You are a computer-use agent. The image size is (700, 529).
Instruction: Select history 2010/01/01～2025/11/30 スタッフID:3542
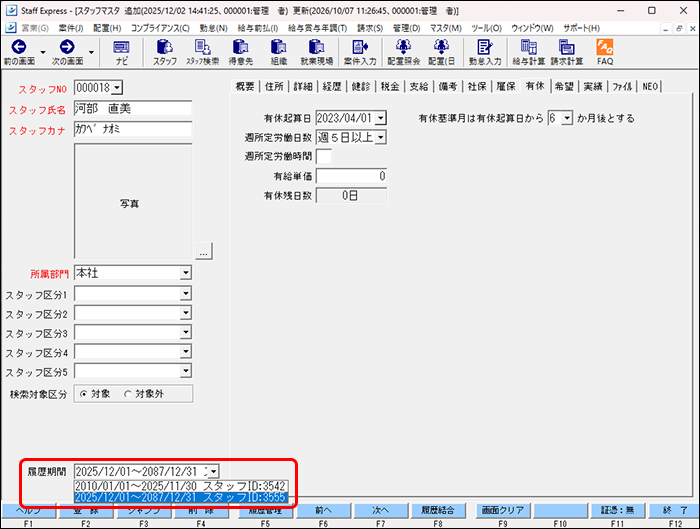coord(180,486)
